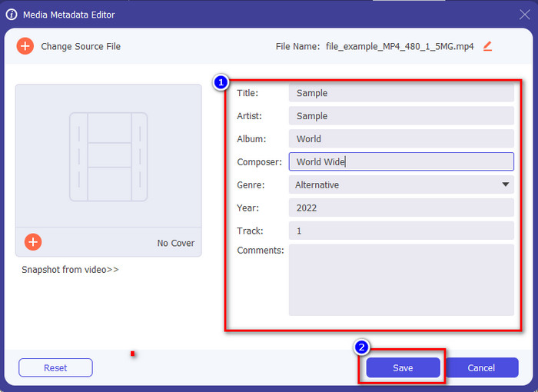
Task: Click the Change Source File label
Action: coord(81,46)
